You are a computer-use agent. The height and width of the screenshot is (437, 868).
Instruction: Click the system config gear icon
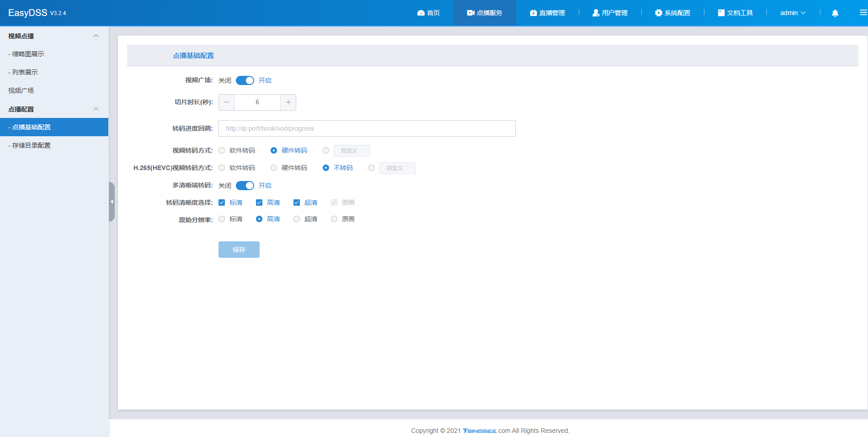click(659, 13)
